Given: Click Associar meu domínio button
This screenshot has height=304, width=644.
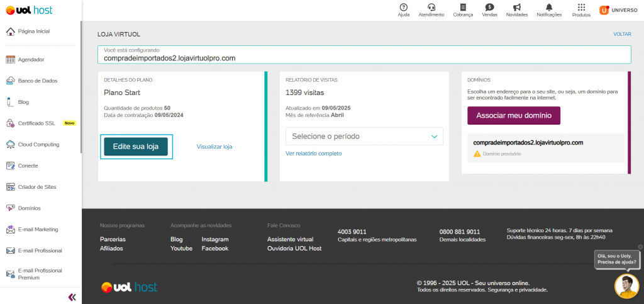Looking at the screenshot, I should 514,115.
